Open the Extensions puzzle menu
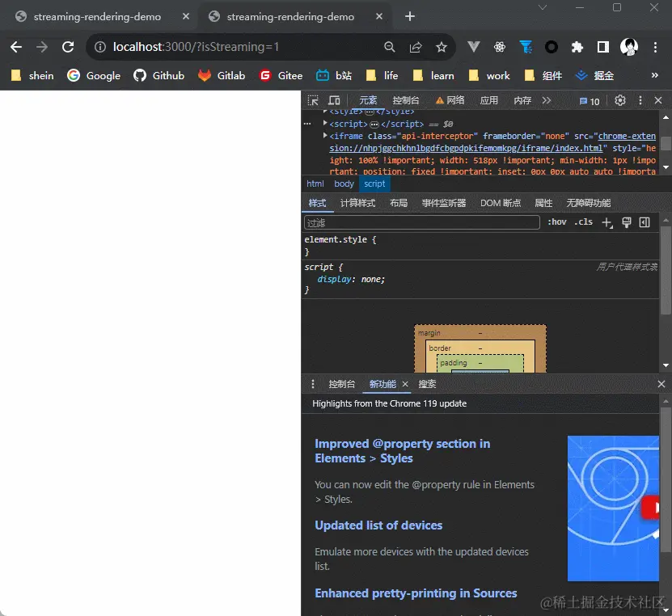672x616 pixels. [x=577, y=47]
